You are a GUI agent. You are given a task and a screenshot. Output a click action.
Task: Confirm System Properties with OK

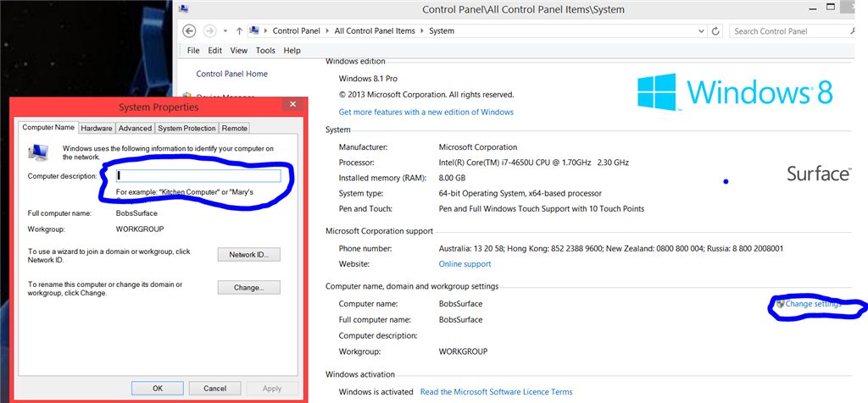(158, 388)
